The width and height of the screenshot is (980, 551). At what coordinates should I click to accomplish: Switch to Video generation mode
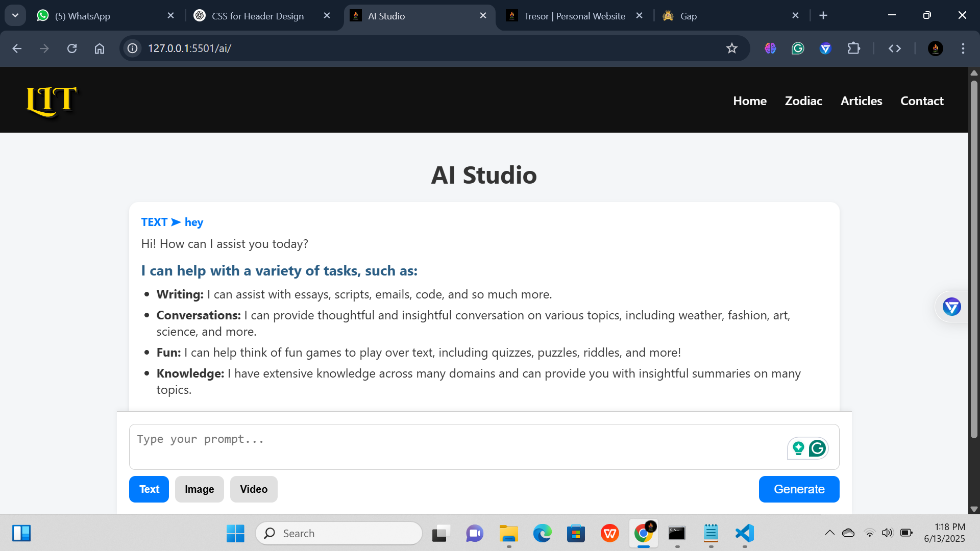(254, 489)
